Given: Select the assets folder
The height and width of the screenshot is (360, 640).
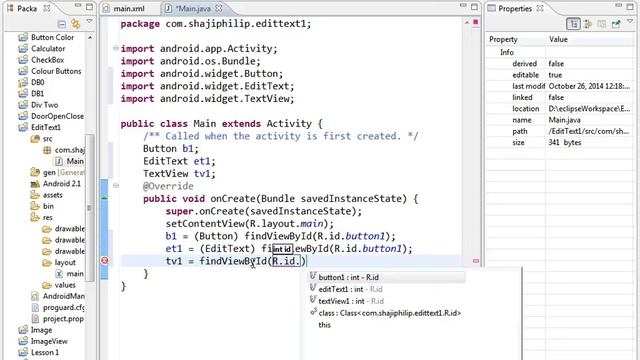Looking at the screenshot, I should click(53, 195).
